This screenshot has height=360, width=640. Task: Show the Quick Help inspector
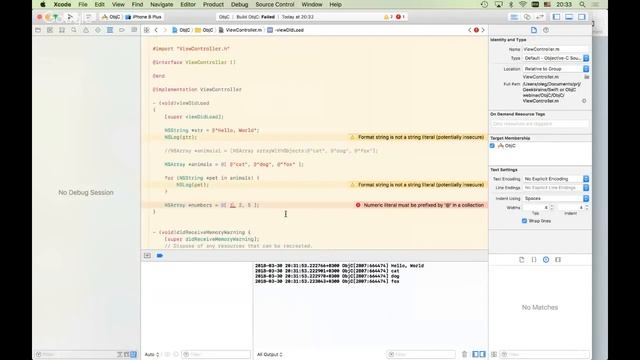coord(546,30)
